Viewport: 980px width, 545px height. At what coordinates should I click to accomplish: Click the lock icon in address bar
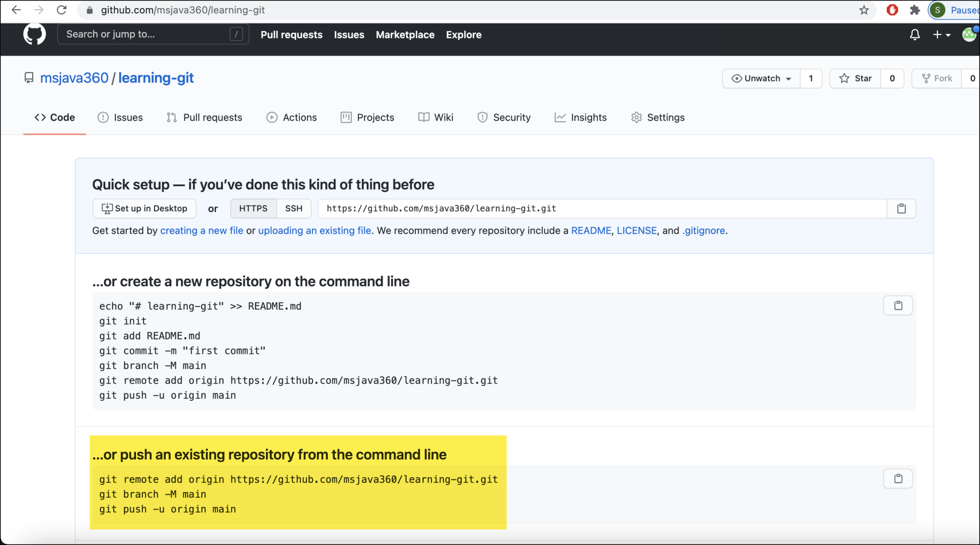(x=89, y=10)
